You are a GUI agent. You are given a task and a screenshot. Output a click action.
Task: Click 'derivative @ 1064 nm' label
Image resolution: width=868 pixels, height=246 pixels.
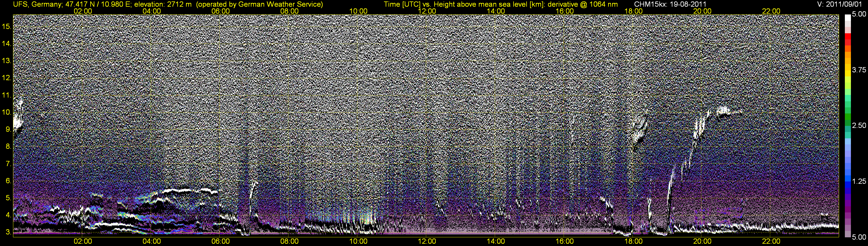583,4
